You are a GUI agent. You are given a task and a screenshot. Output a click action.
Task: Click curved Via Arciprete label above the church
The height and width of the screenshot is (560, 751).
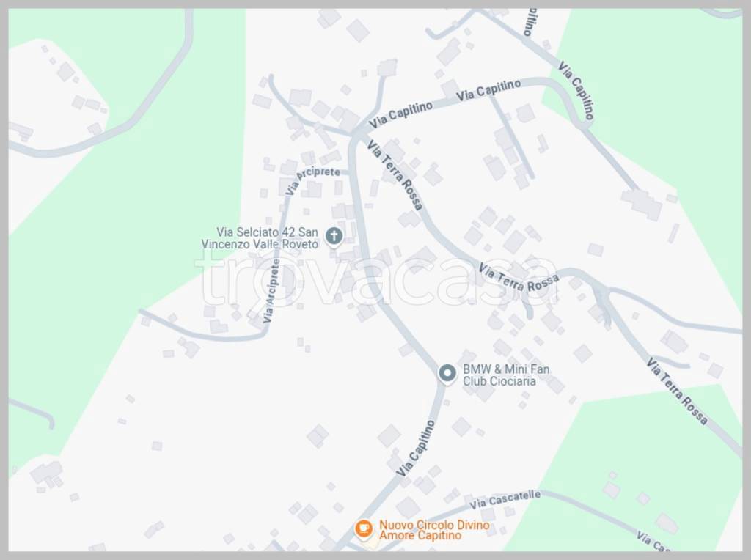pos(311,179)
